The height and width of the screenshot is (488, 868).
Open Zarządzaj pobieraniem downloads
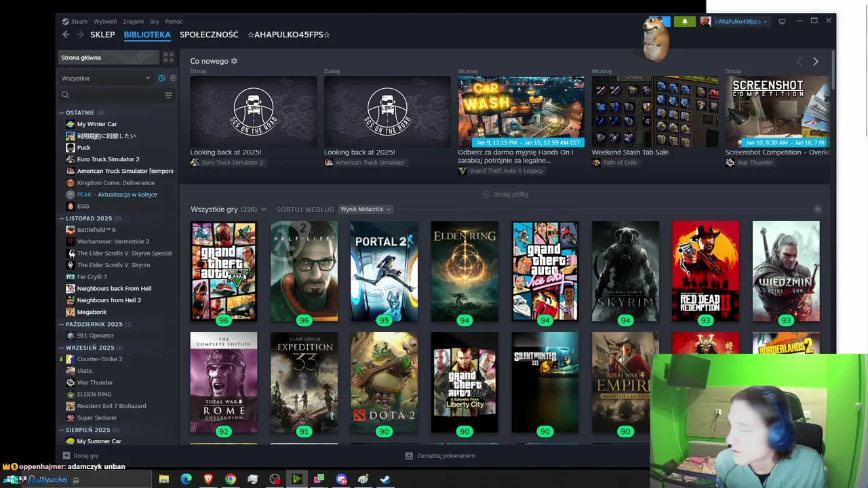(440, 456)
